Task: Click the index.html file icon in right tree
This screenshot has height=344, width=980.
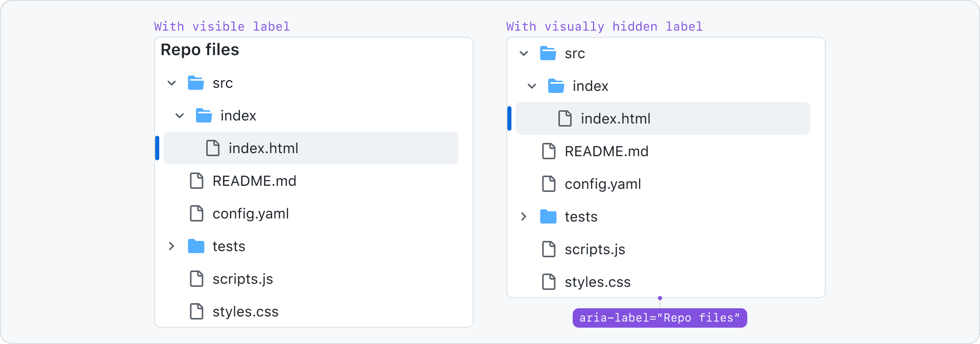Action: [x=565, y=118]
